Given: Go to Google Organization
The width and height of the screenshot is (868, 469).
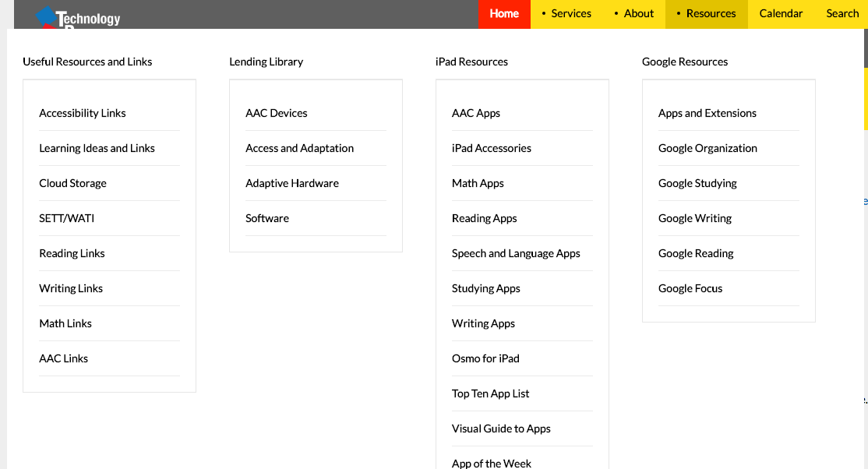Looking at the screenshot, I should click(707, 148).
